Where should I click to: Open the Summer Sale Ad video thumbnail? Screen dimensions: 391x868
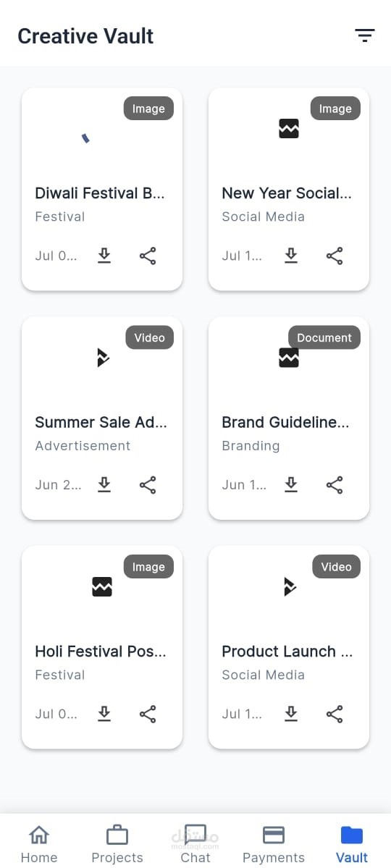coord(103,358)
